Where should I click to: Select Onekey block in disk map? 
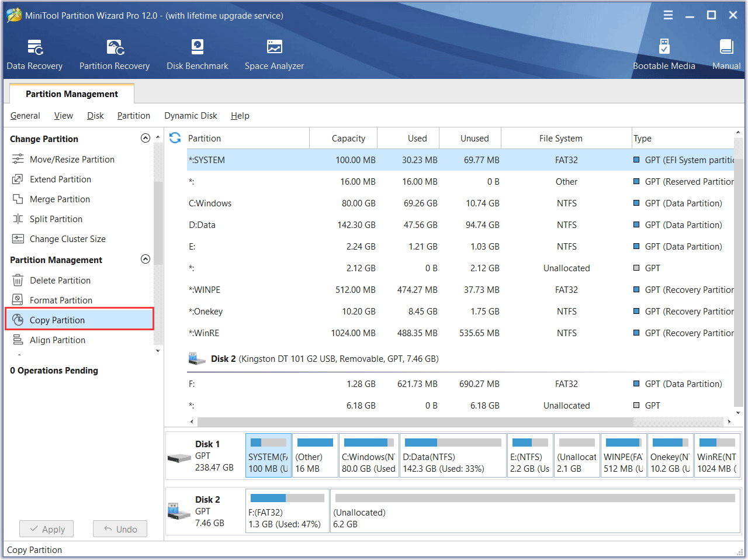tap(670, 455)
